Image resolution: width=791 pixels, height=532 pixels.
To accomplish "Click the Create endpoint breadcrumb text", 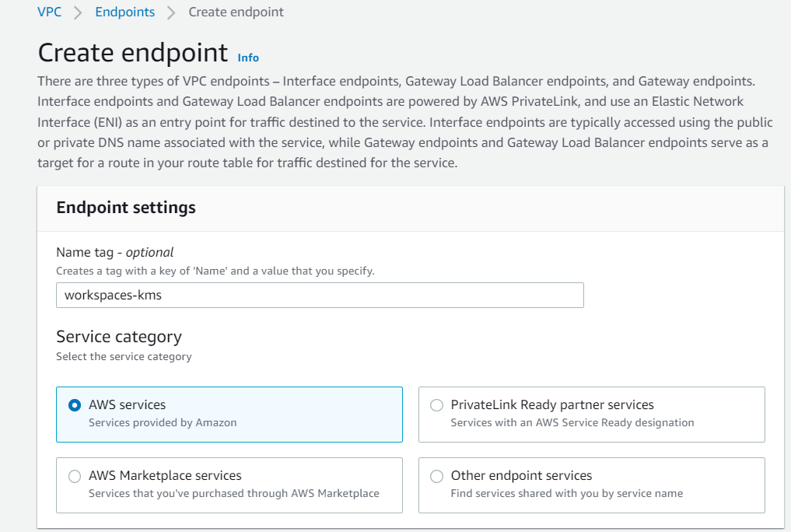I will click(236, 12).
